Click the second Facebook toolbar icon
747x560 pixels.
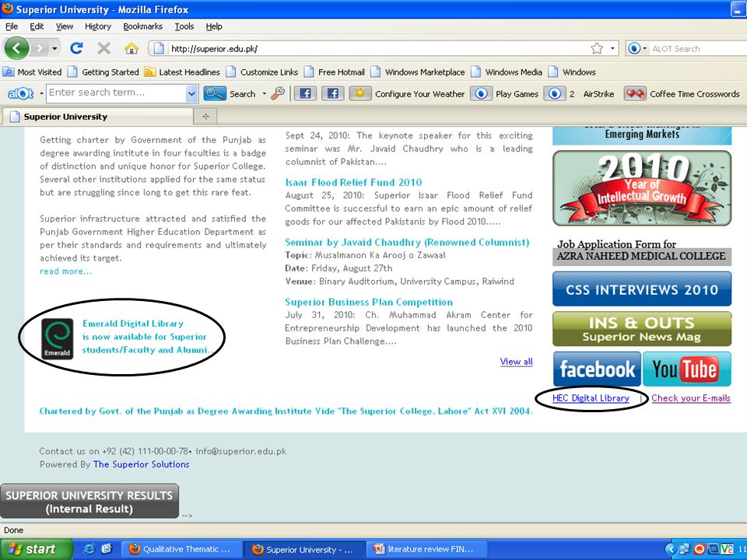(333, 94)
